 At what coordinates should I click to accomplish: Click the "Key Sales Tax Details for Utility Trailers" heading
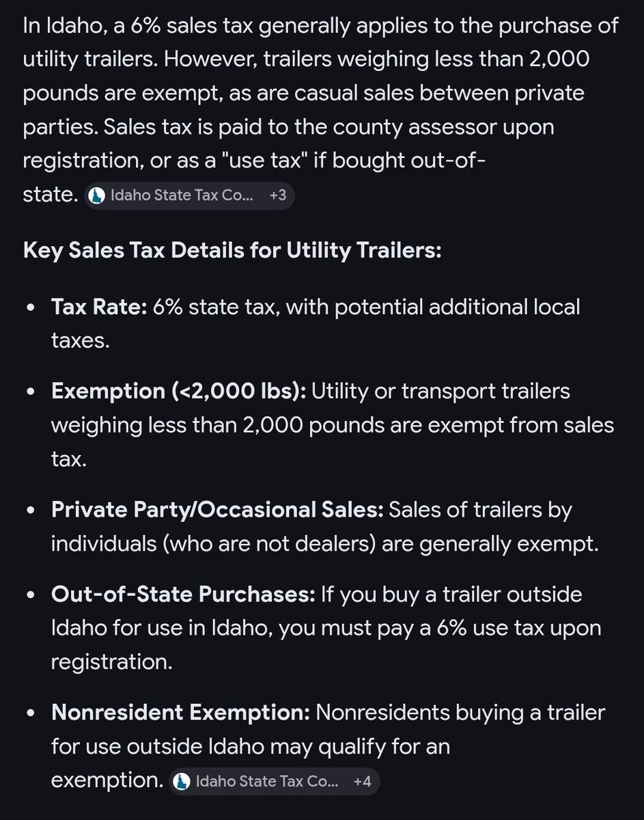[232, 250]
